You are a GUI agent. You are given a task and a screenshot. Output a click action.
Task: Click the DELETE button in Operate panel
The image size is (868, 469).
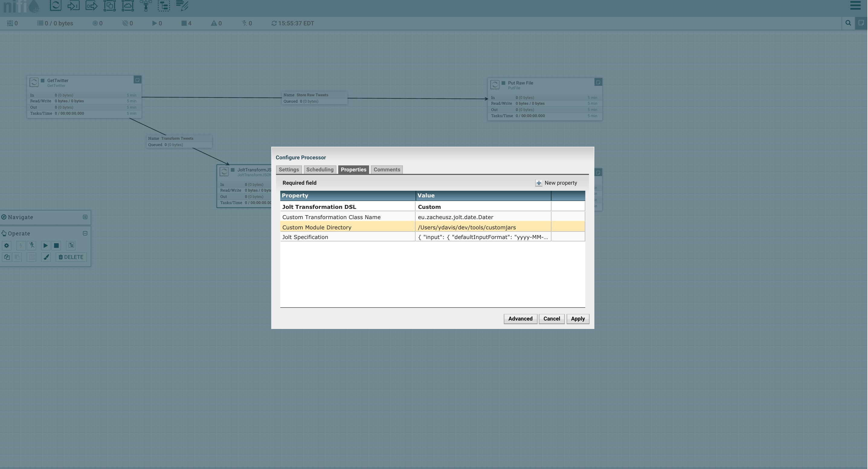pyautogui.click(x=71, y=257)
